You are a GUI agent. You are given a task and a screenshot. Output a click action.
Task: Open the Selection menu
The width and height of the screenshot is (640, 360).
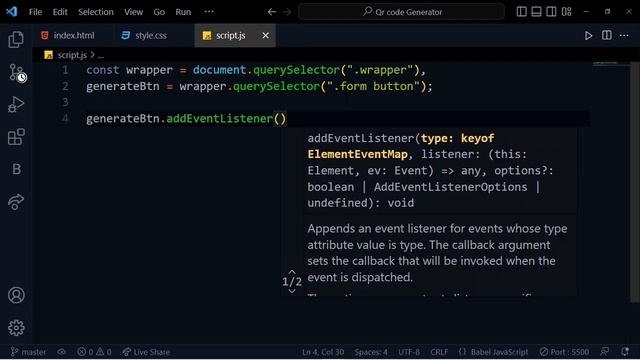pyautogui.click(x=96, y=12)
